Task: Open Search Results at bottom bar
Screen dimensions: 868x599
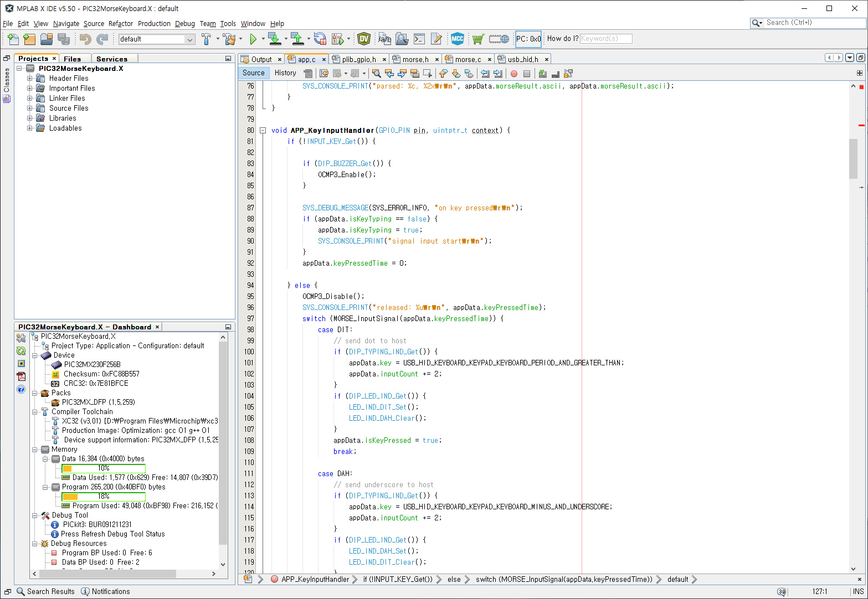Action: [45, 592]
